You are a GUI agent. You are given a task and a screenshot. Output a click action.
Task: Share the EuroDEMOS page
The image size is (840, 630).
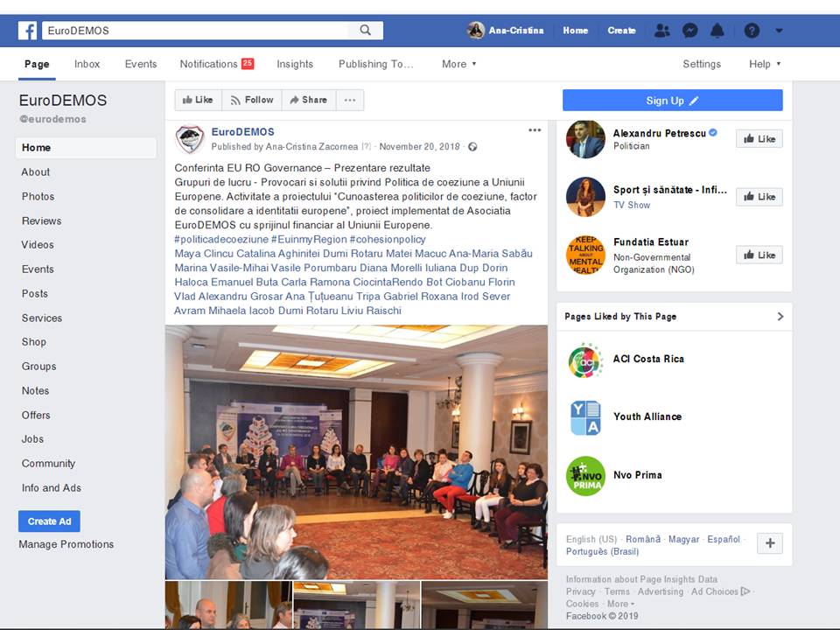[309, 100]
